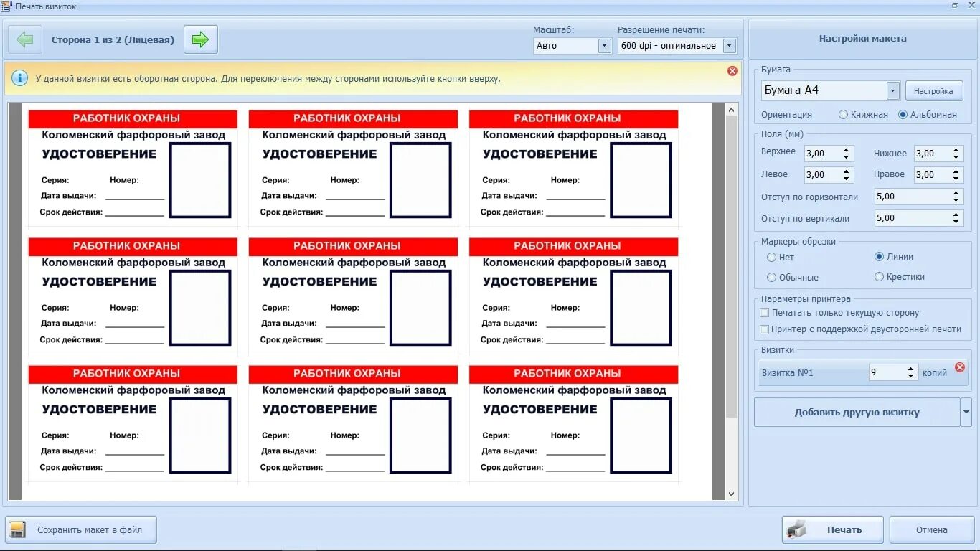Expand the Добавить другую визитку arrow menu

pyautogui.click(x=966, y=413)
